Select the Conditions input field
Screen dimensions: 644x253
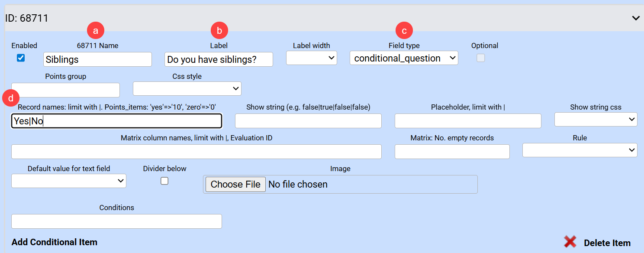pos(116,221)
